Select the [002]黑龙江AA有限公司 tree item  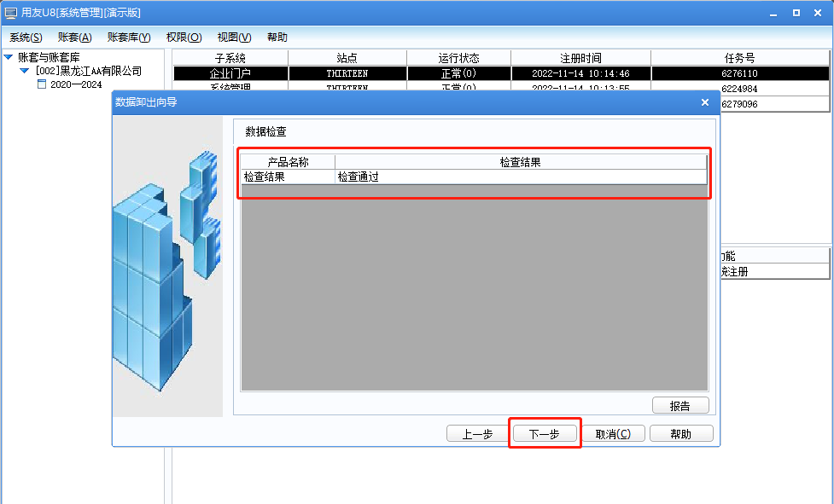coord(89,71)
